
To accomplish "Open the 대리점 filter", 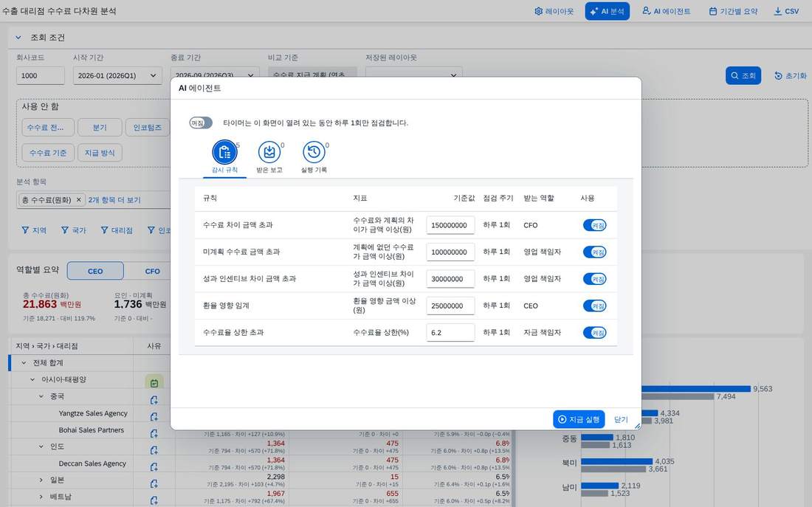I will pyautogui.click(x=117, y=230).
